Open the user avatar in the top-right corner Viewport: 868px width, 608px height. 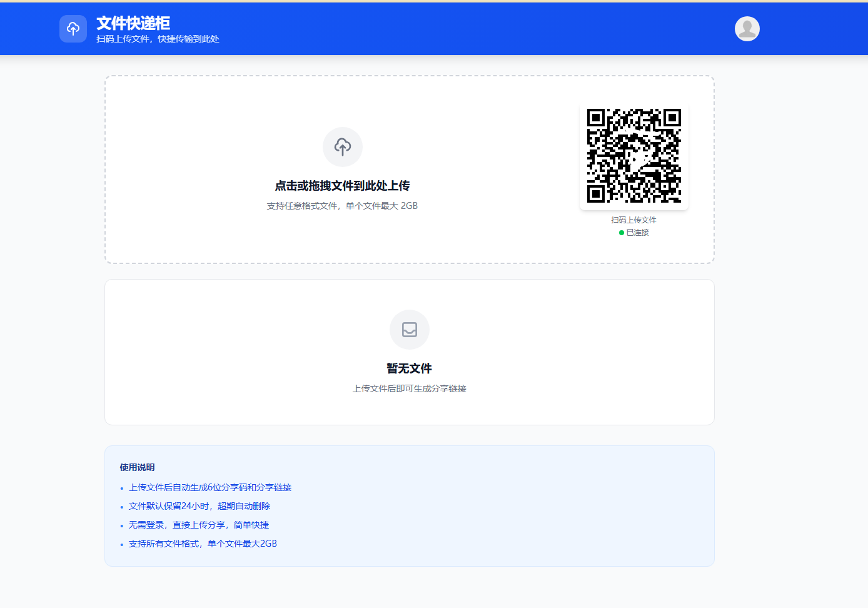click(x=747, y=29)
